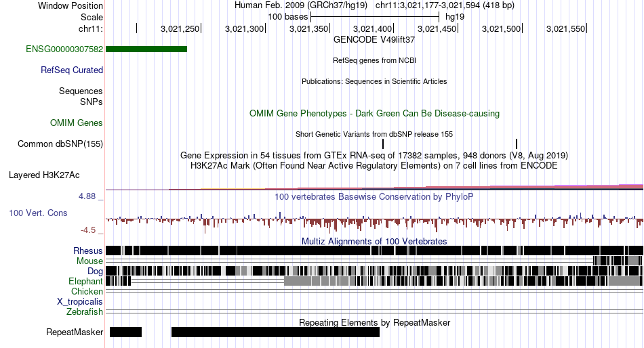Click RefSeq genes from NCBI title
The width and height of the screenshot is (644, 348).
coord(375,60)
